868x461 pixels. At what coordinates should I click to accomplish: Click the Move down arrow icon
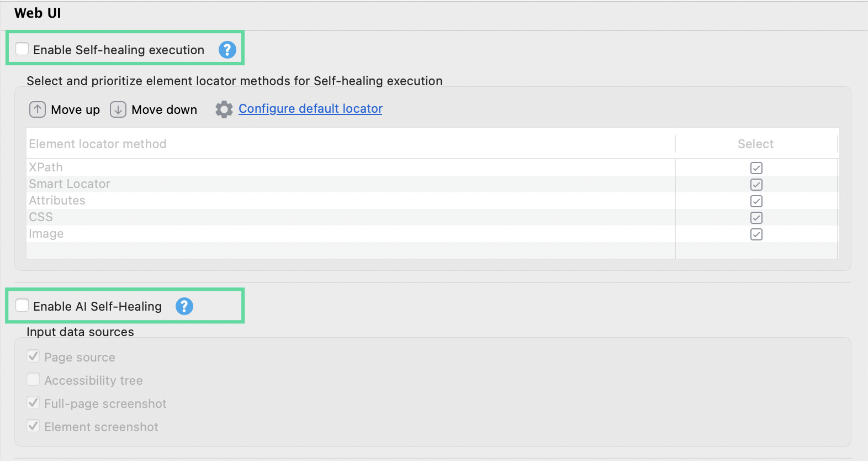(117, 109)
